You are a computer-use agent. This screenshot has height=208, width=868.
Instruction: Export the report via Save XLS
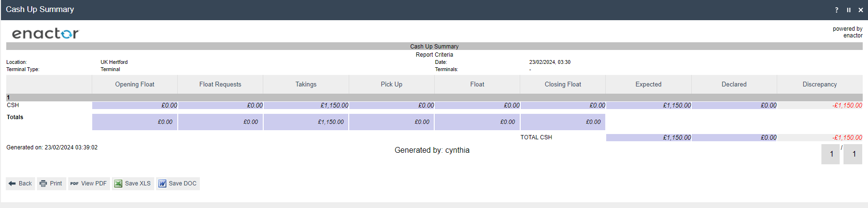133,184
